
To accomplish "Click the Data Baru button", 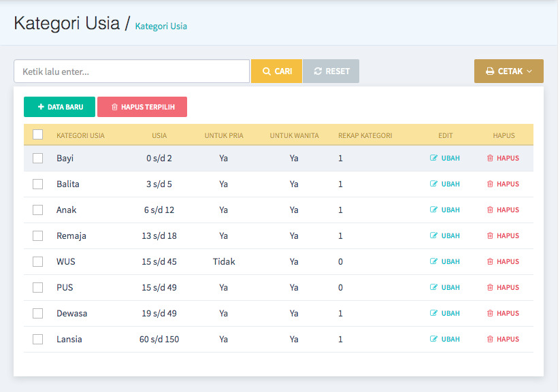I will (60, 107).
